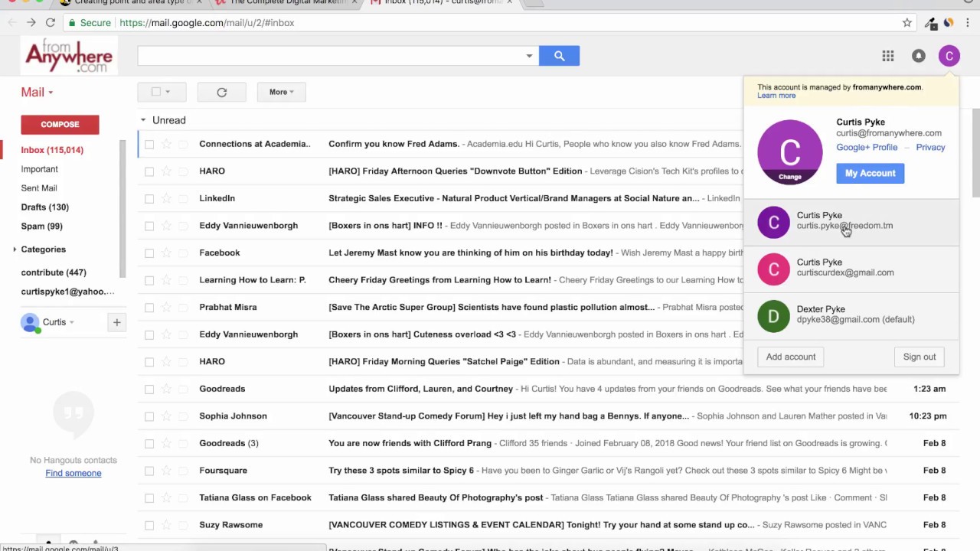This screenshot has width=980, height=551.
Task: Check the HARO Friday Afternoon email checkbox
Action: pyautogui.click(x=149, y=171)
